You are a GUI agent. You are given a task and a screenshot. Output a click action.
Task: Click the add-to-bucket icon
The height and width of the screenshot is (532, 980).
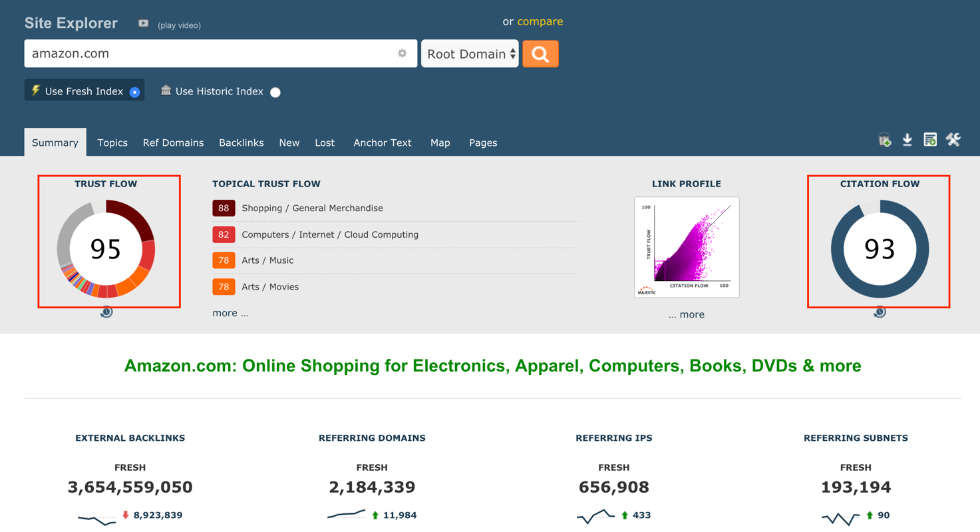click(x=885, y=140)
